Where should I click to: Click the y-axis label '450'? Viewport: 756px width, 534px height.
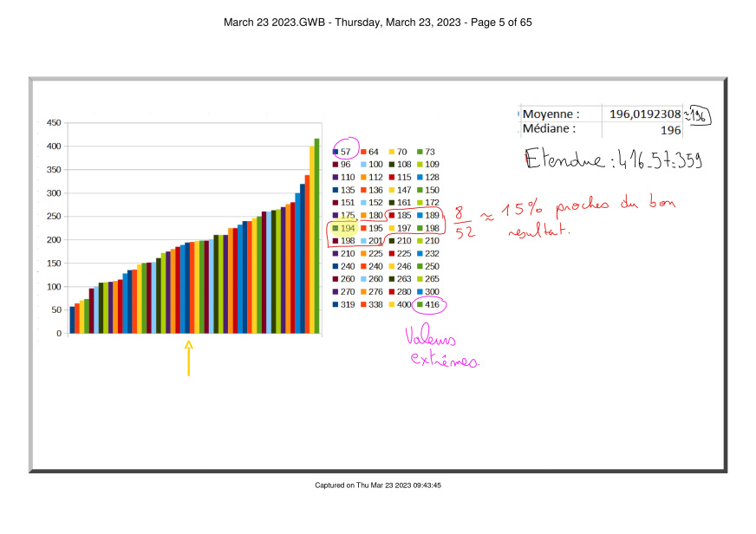[54, 123]
